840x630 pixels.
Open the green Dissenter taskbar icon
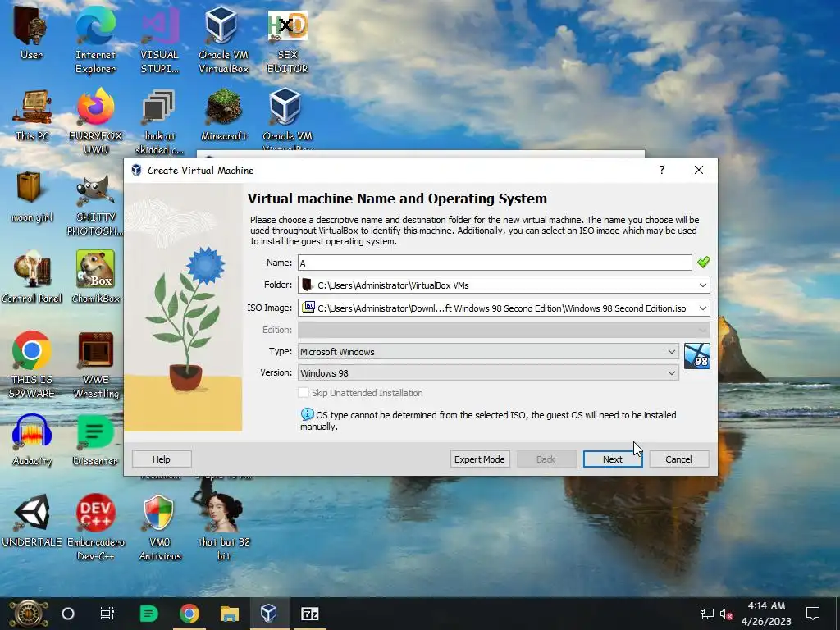[148, 614]
